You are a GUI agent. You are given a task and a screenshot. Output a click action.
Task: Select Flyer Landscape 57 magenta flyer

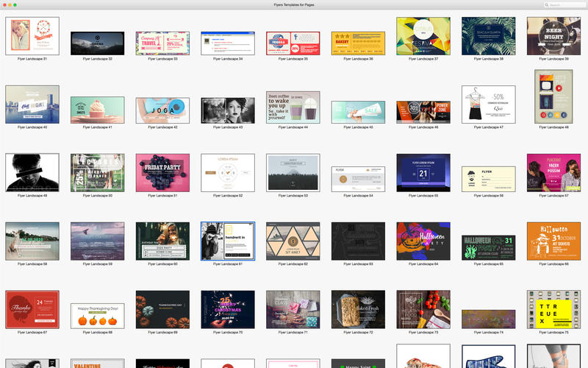point(554,173)
